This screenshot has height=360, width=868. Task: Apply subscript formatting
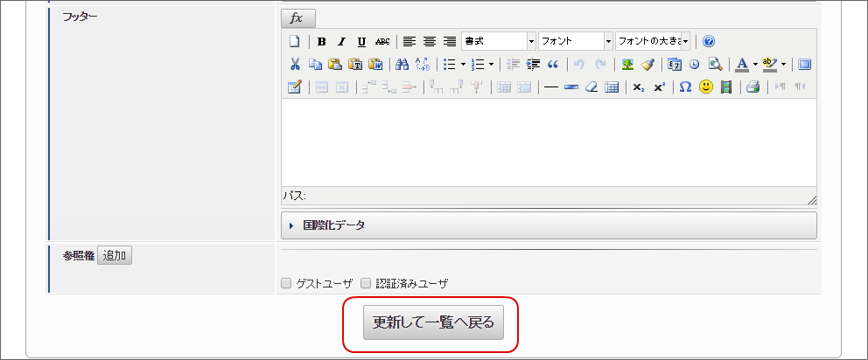pyautogui.click(x=638, y=87)
